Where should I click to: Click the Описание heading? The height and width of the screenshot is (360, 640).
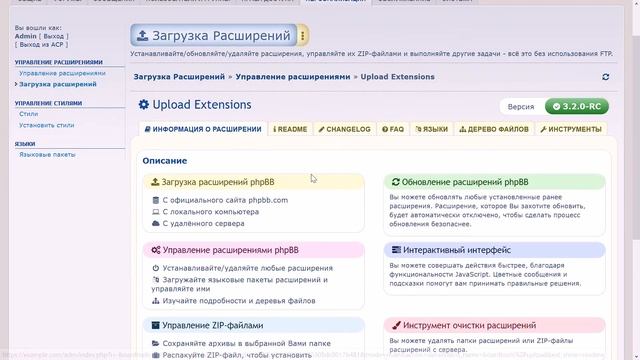click(x=164, y=161)
